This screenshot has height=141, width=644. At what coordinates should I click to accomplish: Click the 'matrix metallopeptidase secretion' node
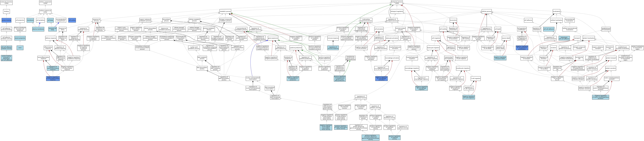pos(612,79)
